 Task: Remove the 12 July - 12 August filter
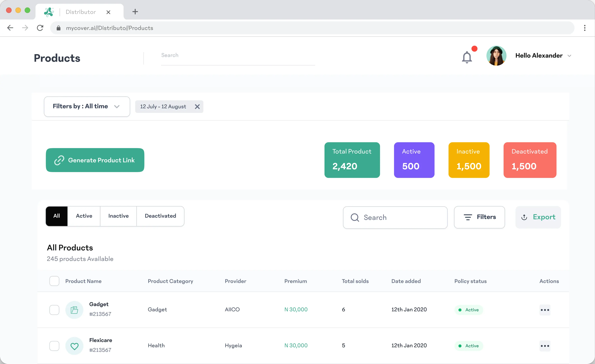click(x=197, y=107)
